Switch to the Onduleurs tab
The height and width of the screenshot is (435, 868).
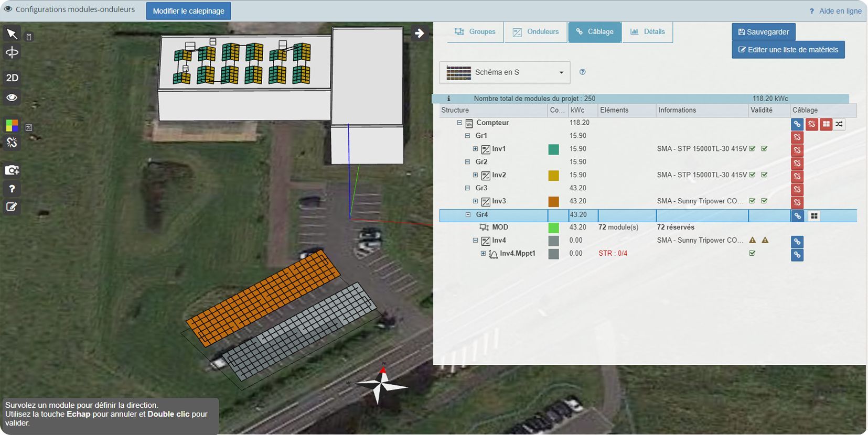coord(535,32)
